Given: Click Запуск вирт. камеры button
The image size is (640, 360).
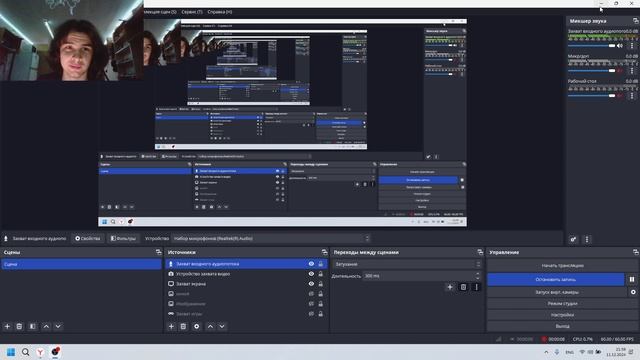Looking at the screenshot, I should coord(557,292).
